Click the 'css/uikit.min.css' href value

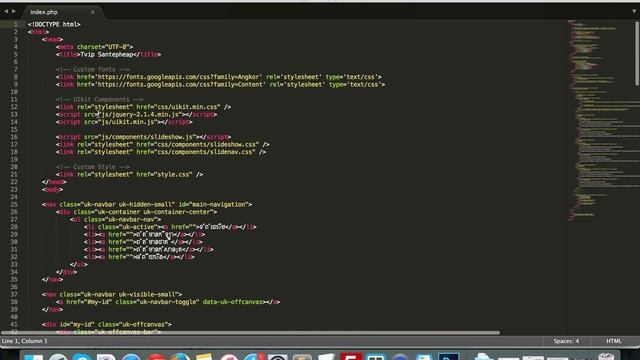[187, 107]
